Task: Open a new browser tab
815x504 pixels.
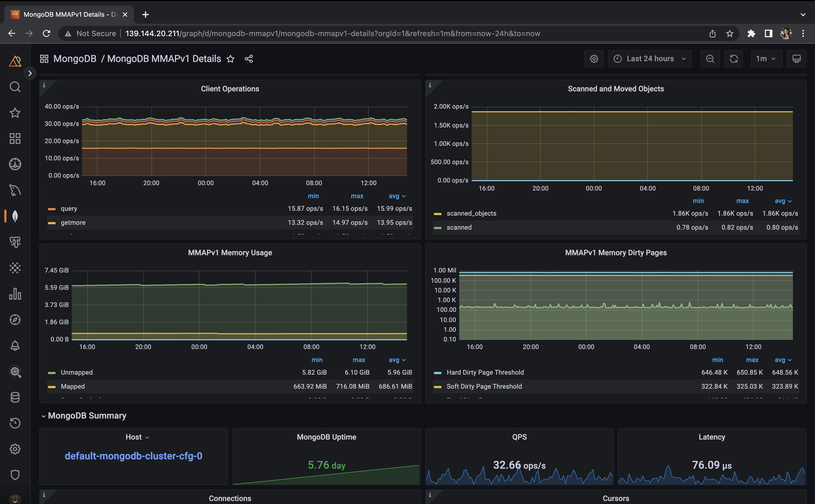Action: pyautogui.click(x=145, y=14)
